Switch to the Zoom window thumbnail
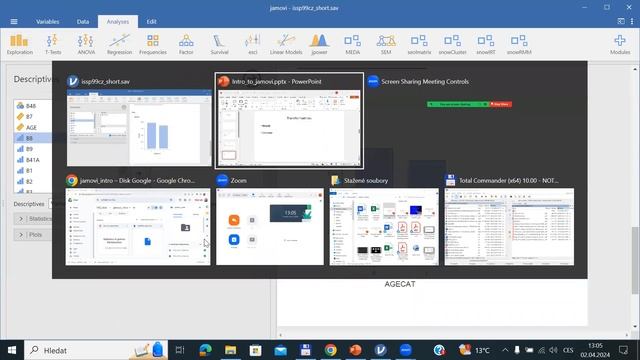This screenshot has width=640, height=360. coord(270,227)
